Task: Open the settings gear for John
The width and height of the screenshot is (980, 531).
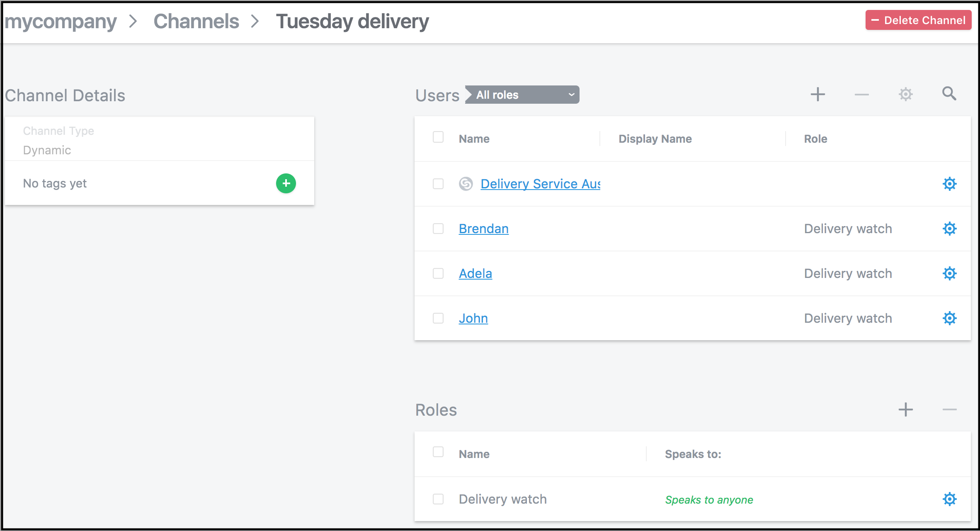Action: coord(950,318)
